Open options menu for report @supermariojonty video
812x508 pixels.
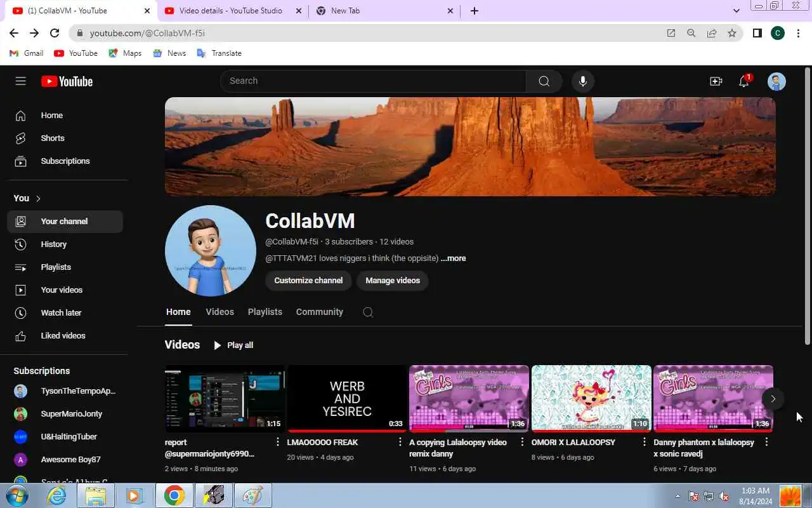[x=277, y=442]
